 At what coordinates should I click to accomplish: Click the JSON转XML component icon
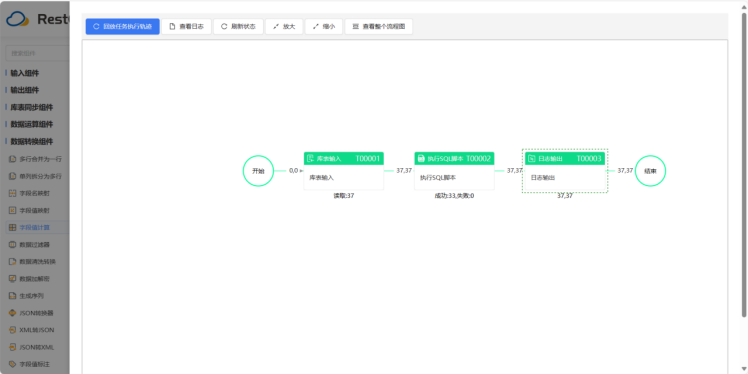point(13,347)
